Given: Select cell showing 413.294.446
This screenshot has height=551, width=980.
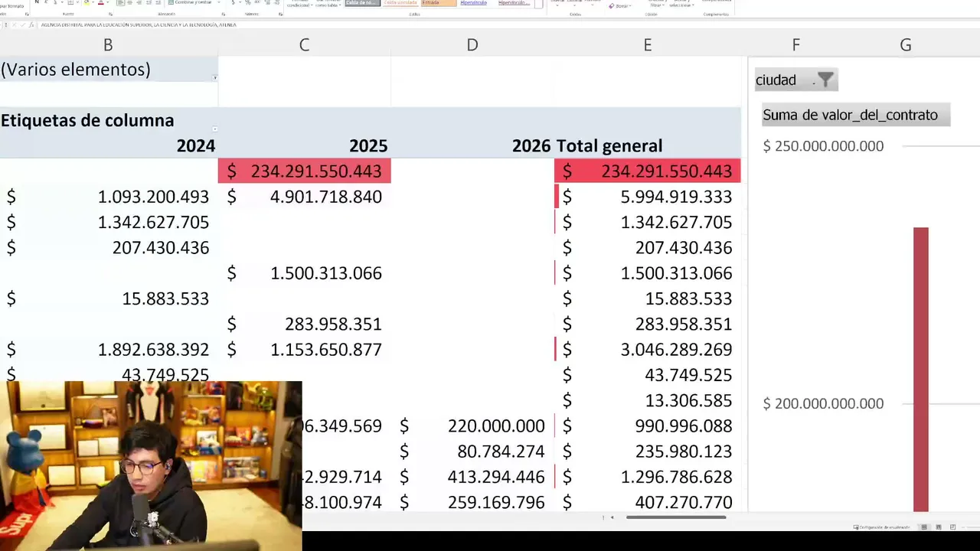Looking at the screenshot, I should point(472,477).
